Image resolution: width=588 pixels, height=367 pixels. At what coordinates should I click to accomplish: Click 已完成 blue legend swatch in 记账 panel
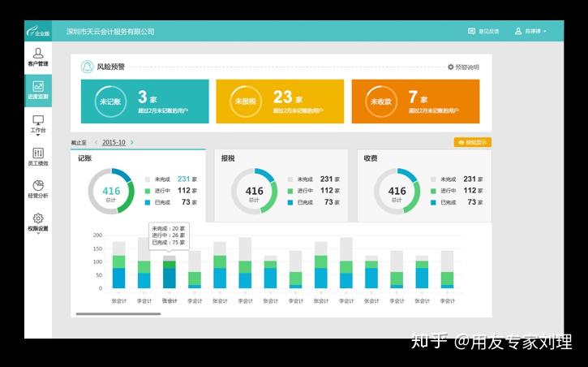point(148,202)
